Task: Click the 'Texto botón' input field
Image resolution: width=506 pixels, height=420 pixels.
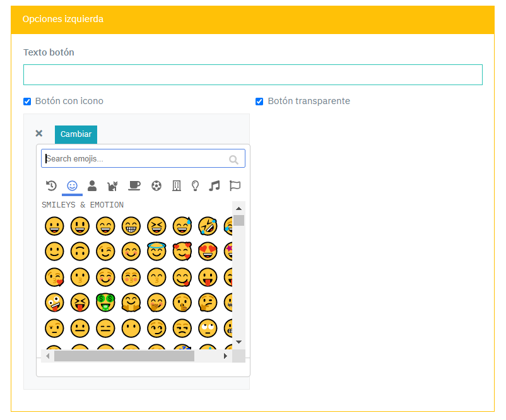Action: point(252,74)
